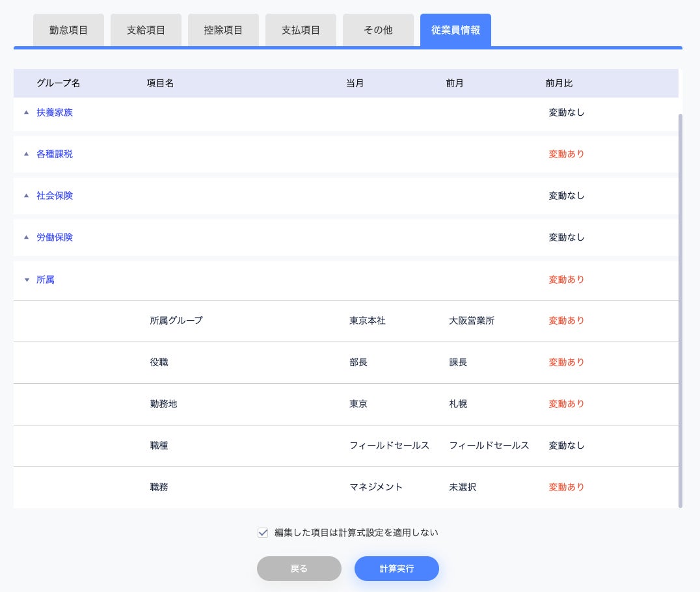The height and width of the screenshot is (592, 700).
Task: Click the 戻る button
Action: tap(299, 569)
